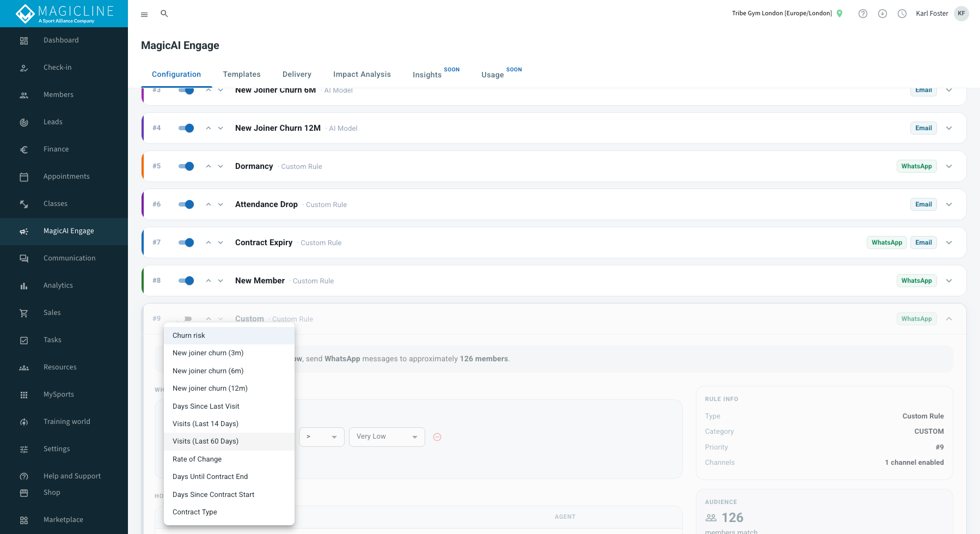
Task: Move Dormancy rule up in priority
Action: tap(209, 166)
